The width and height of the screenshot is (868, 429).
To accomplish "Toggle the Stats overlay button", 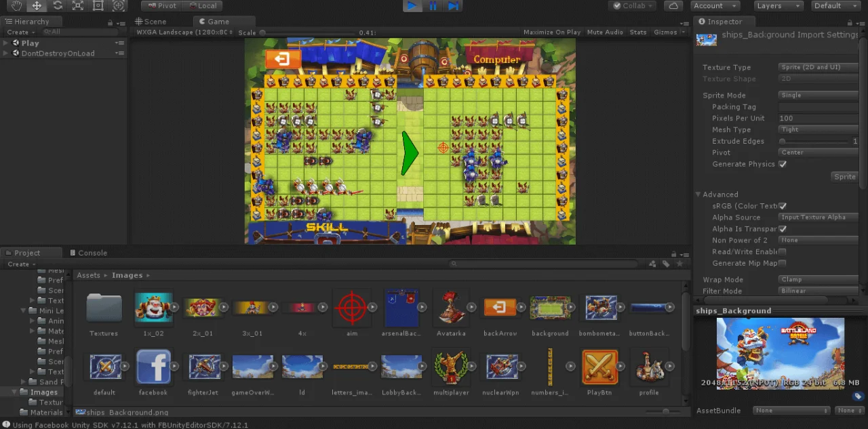I will (x=638, y=32).
